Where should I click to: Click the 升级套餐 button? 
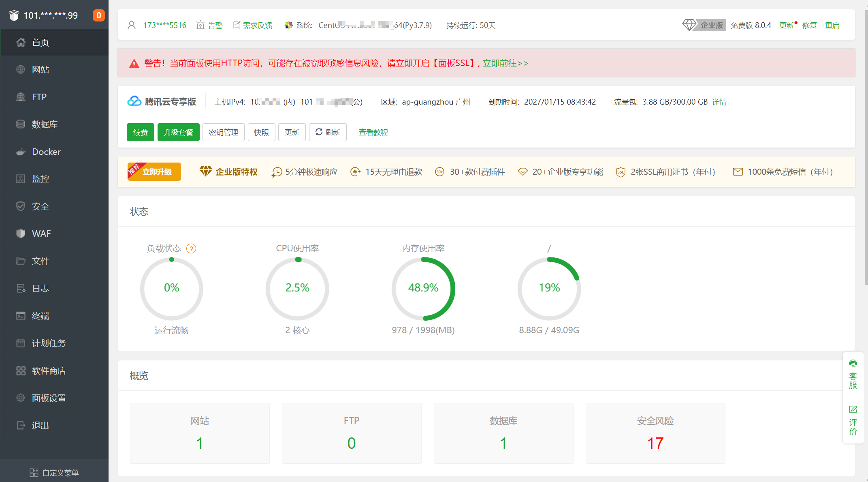coord(178,132)
